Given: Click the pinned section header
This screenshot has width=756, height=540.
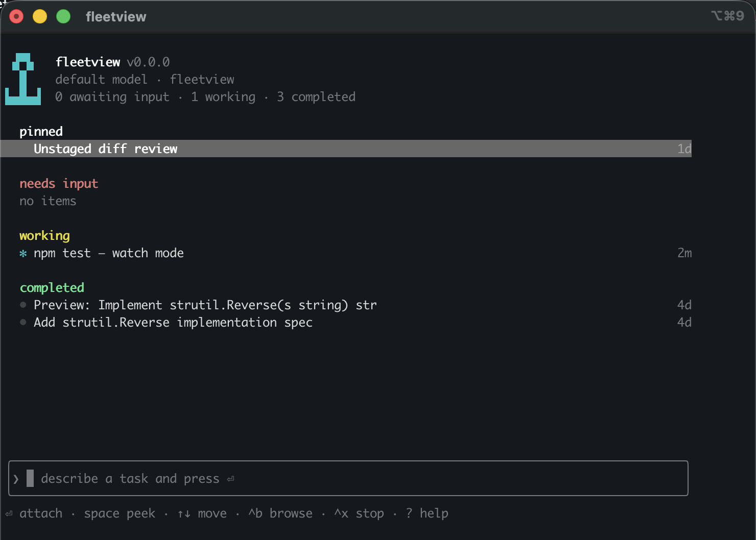Looking at the screenshot, I should [41, 132].
